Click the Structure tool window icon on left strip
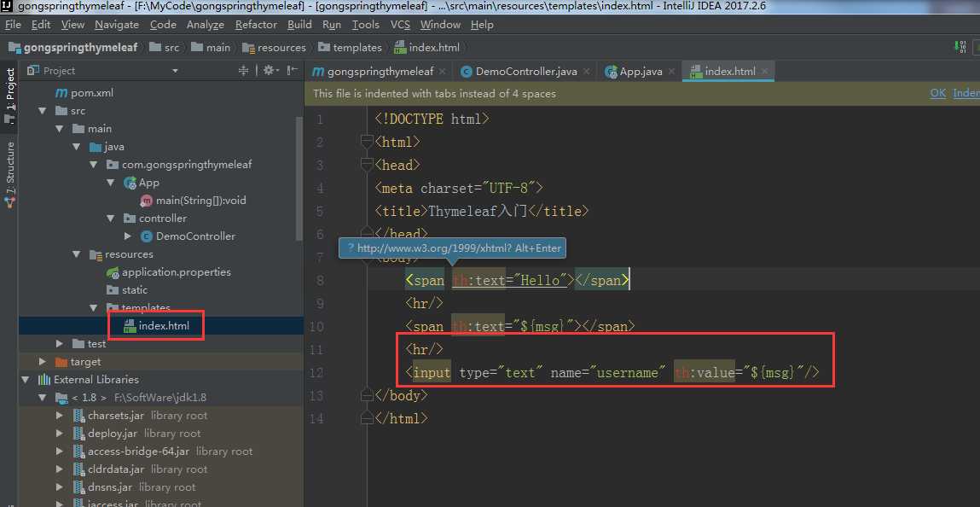 point(9,202)
